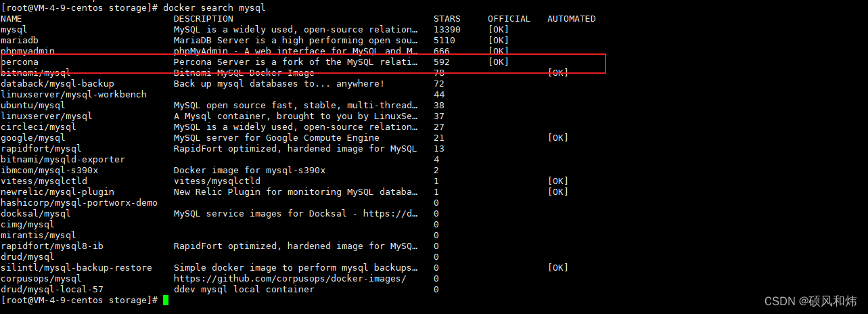Click the ubuntu/mysql image name

[33, 106]
